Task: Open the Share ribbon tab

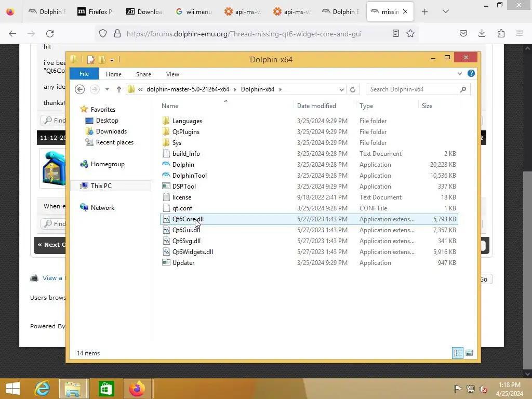Action: (143, 74)
